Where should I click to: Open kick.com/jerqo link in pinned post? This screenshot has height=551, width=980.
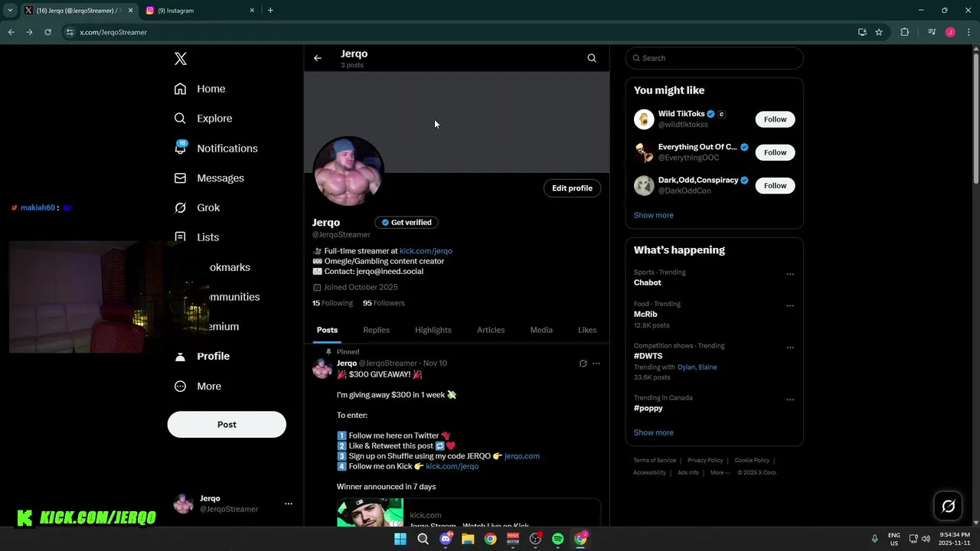(x=452, y=466)
